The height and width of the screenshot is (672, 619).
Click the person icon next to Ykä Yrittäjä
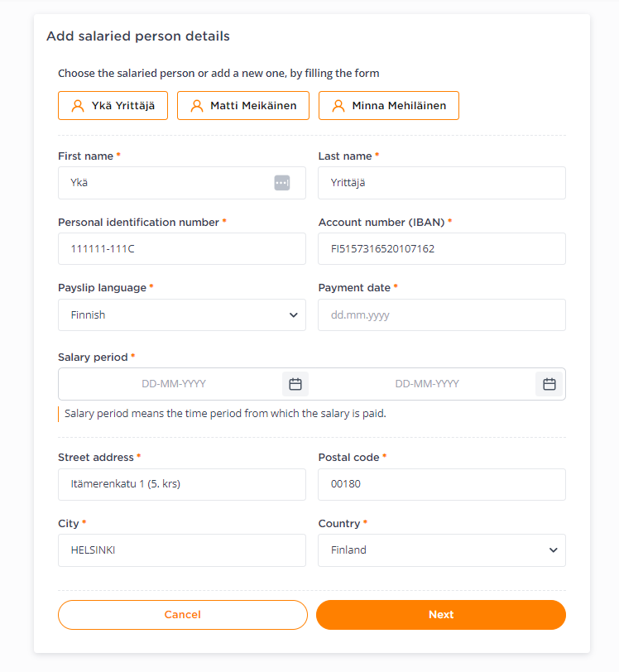tap(78, 106)
